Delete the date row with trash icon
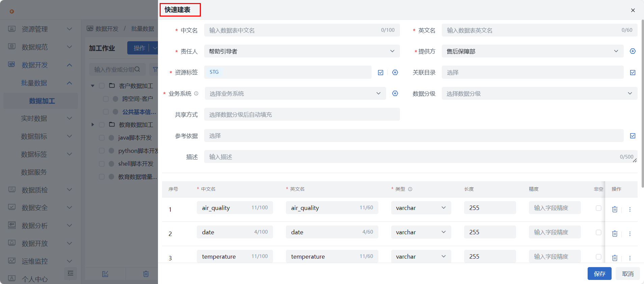The width and height of the screenshot is (644, 284). 615,234
